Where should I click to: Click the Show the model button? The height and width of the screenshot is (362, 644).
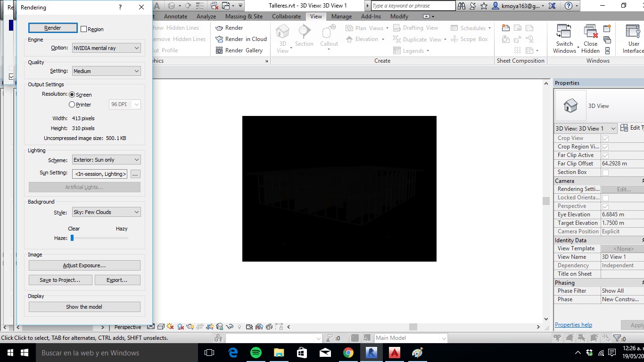coord(84,307)
